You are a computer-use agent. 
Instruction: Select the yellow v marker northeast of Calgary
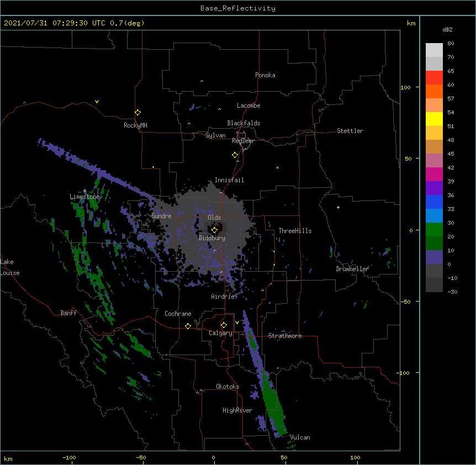click(237, 323)
